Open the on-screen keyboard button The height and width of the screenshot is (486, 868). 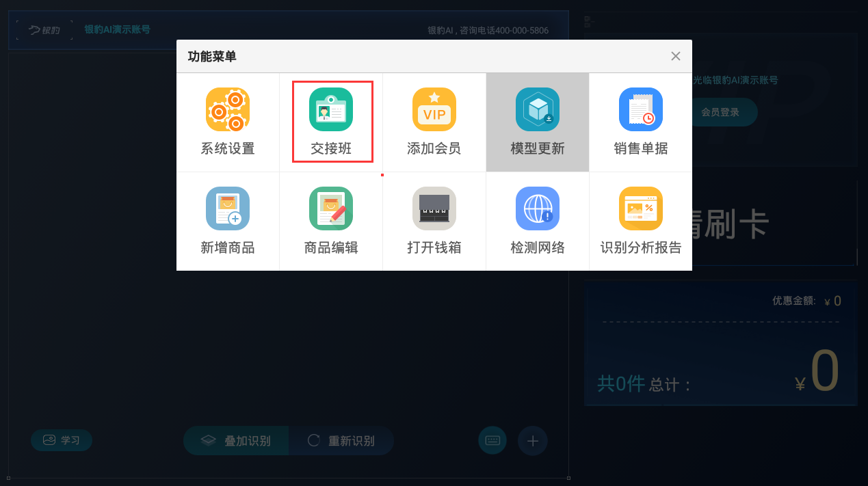pyautogui.click(x=492, y=441)
